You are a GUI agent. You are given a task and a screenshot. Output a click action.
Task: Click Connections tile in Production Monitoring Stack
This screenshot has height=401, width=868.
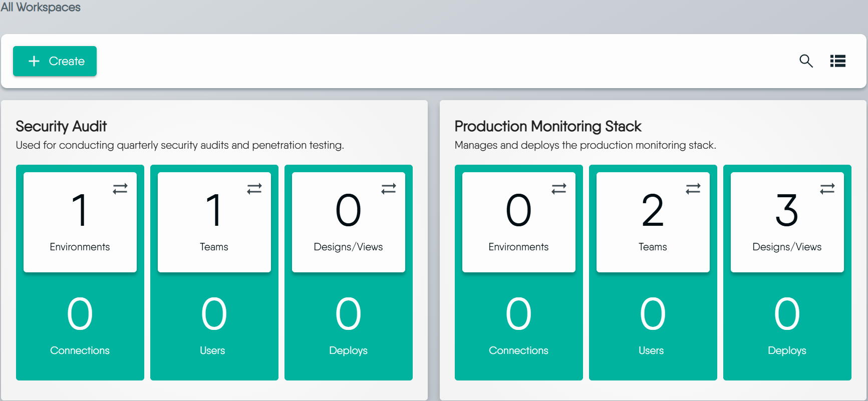[518, 325]
